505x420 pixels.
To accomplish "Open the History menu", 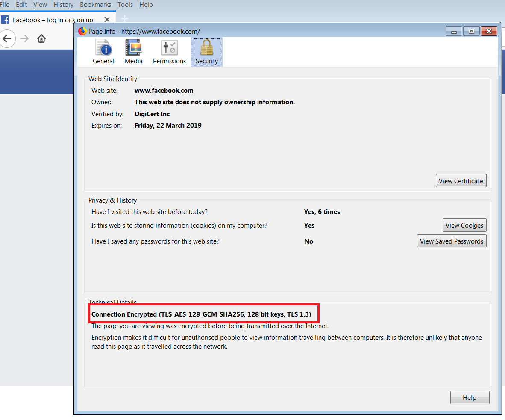I will point(63,5).
